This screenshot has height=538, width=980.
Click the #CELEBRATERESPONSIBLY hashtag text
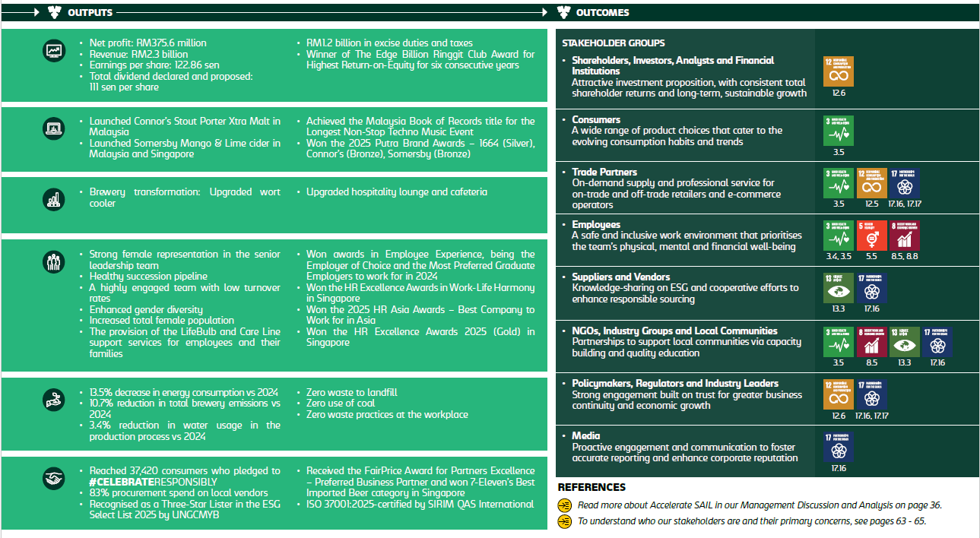click(x=153, y=482)
